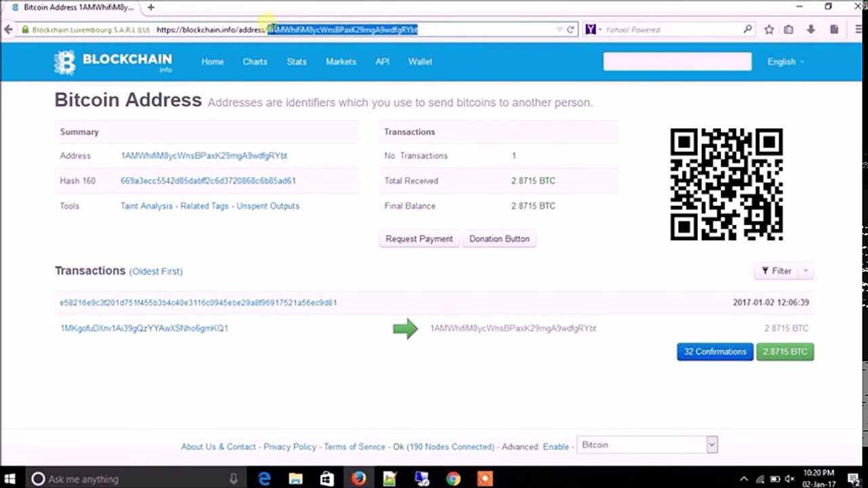
Task: Open the Privacy Policy footer link
Action: (290, 447)
